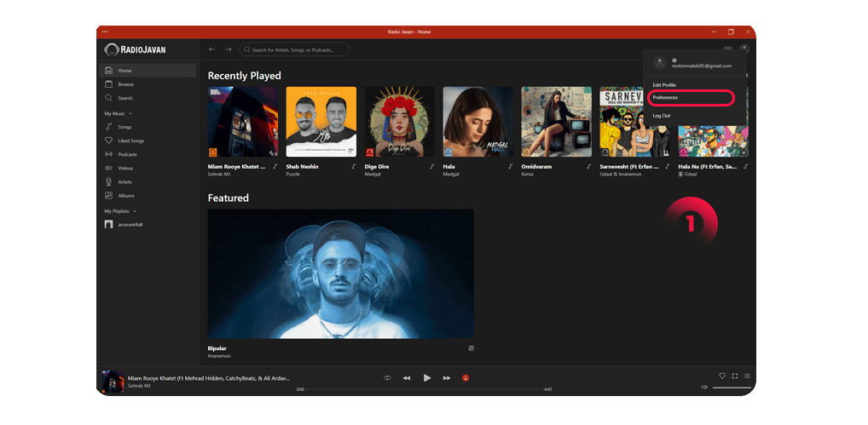Click music note icon next to Omidvaram
868x425 pixels.
pos(588,166)
